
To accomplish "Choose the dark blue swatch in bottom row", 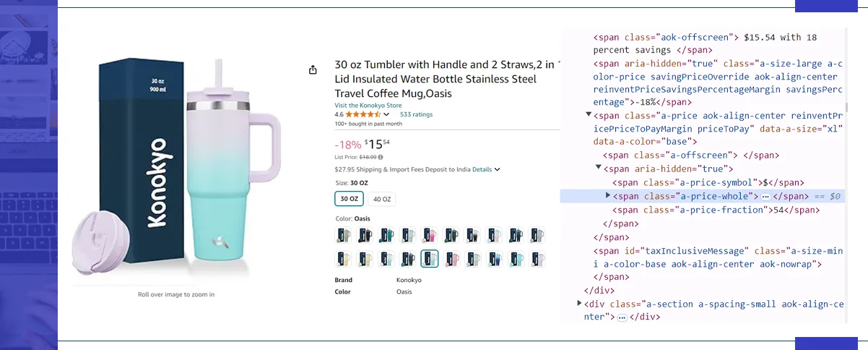I will click(x=494, y=259).
